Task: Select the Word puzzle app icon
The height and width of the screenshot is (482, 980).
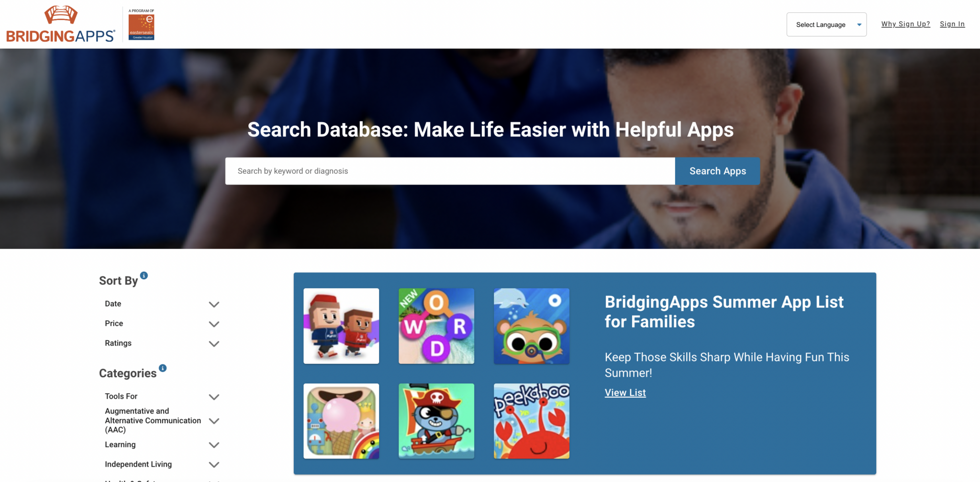Action: [x=436, y=326]
